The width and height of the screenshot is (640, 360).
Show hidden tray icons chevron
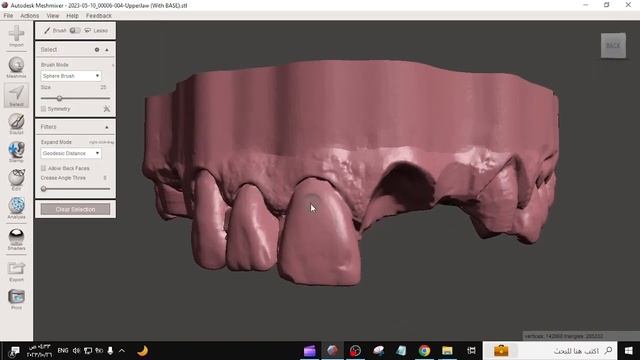tap(122, 351)
